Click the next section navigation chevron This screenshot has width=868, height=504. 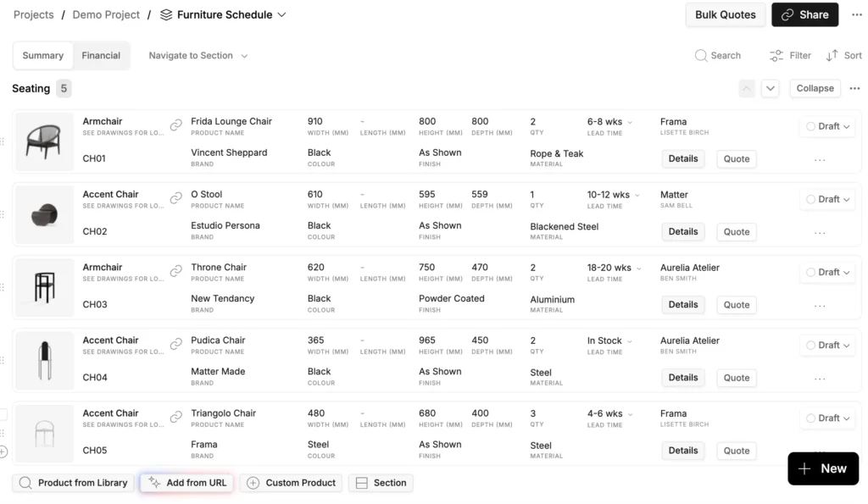point(770,88)
